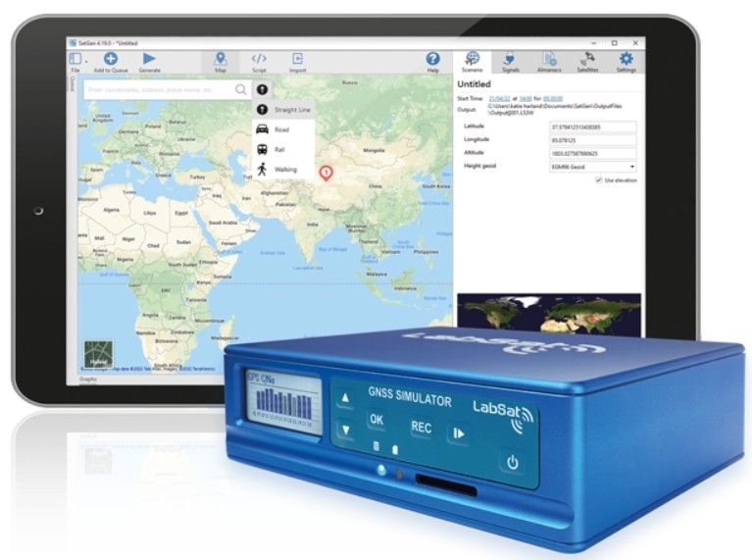
Task: Click the Add to Queue plus icon
Action: coord(111,59)
